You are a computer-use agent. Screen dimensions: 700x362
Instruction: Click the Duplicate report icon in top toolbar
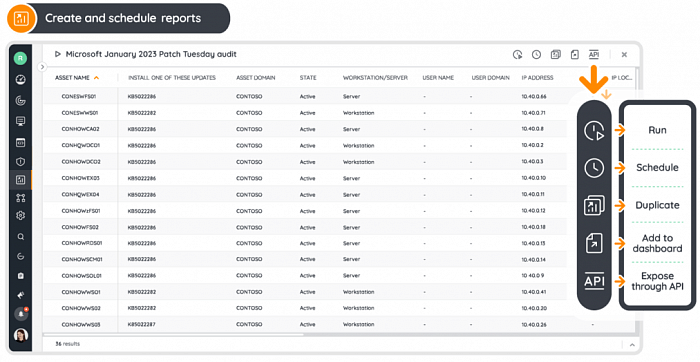(555, 54)
